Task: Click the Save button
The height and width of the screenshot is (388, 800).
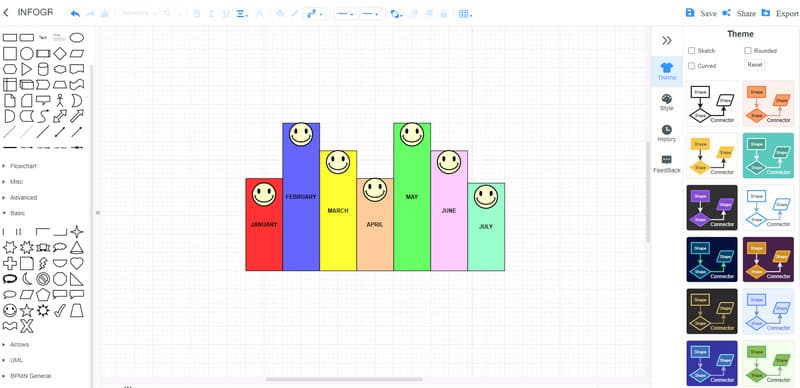Action: pyautogui.click(x=701, y=13)
